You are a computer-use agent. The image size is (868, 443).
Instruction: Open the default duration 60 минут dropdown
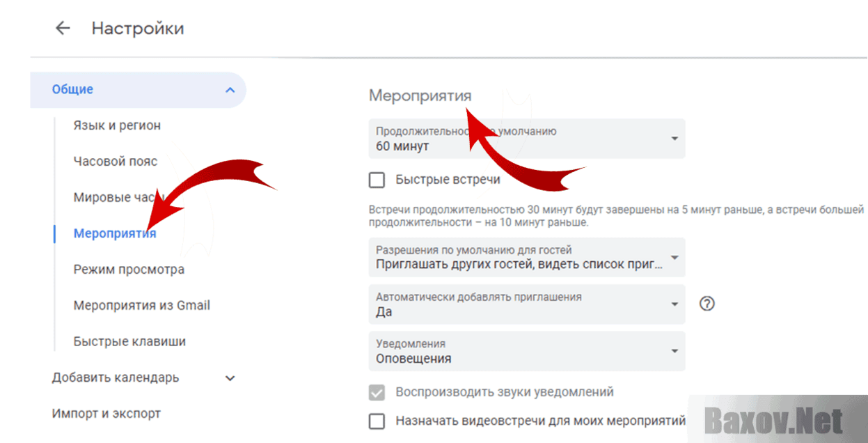click(x=526, y=139)
